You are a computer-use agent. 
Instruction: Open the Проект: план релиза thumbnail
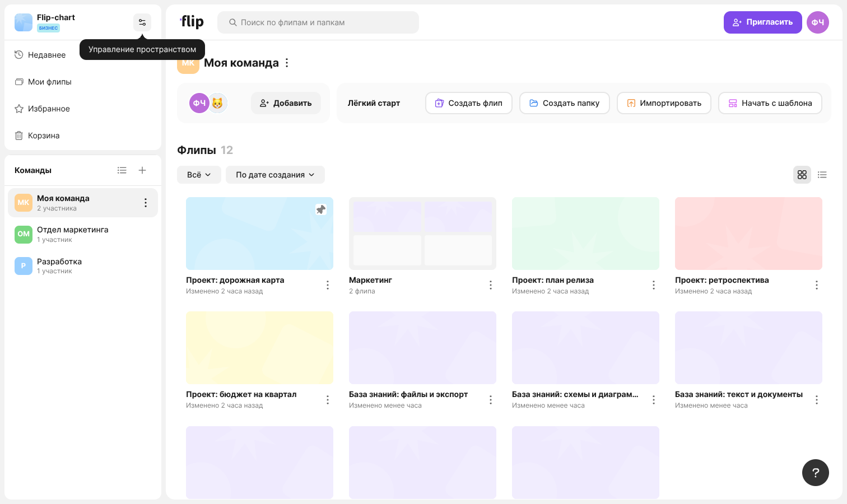point(585,234)
